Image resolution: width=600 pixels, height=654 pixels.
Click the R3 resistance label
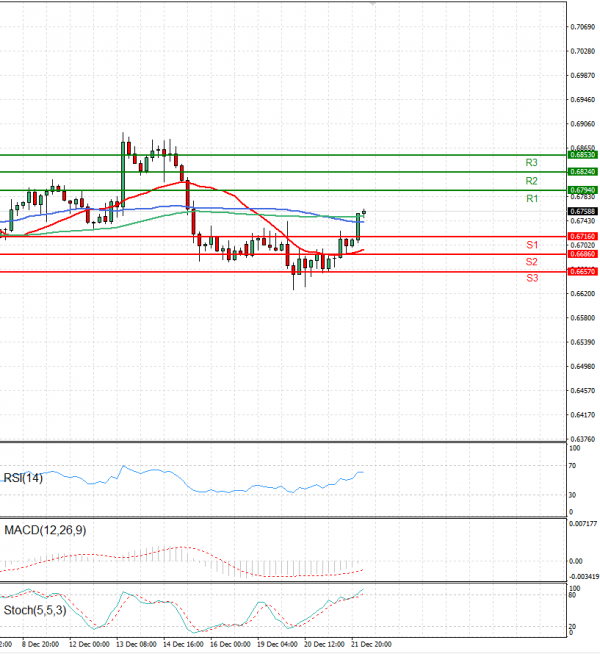tap(531, 163)
